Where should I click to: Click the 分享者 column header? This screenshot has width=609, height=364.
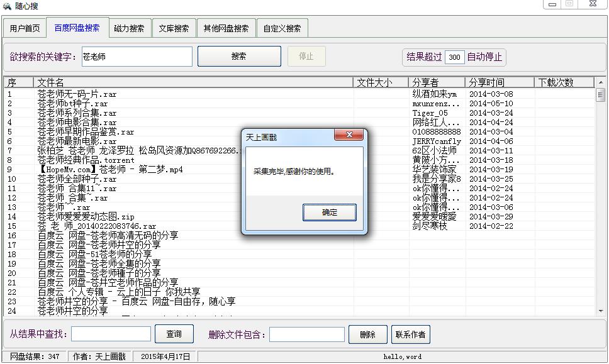click(x=437, y=82)
